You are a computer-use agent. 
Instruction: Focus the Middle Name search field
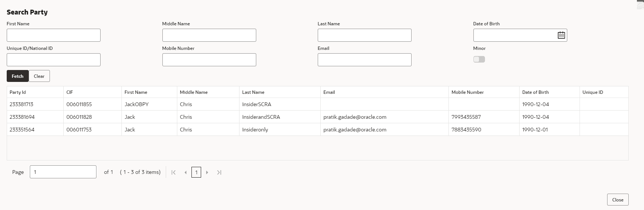click(x=209, y=35)
